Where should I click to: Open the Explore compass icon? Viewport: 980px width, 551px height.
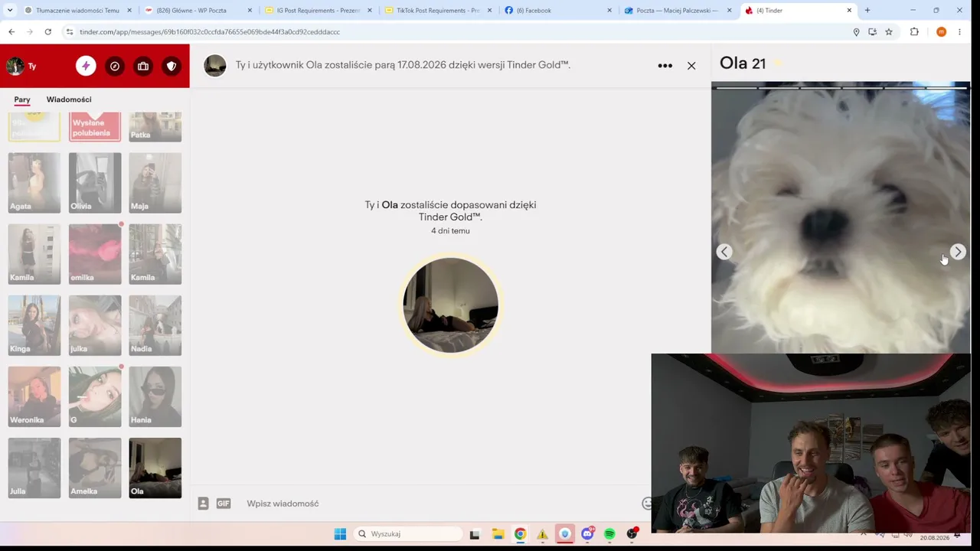(115, 66)
